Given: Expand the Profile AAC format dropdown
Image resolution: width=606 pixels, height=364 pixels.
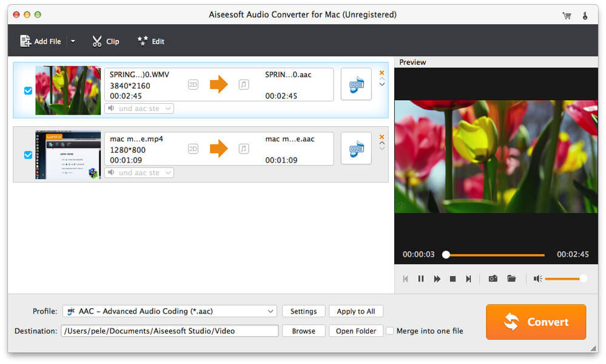Looking at the screenshot, I should [170, 311].
